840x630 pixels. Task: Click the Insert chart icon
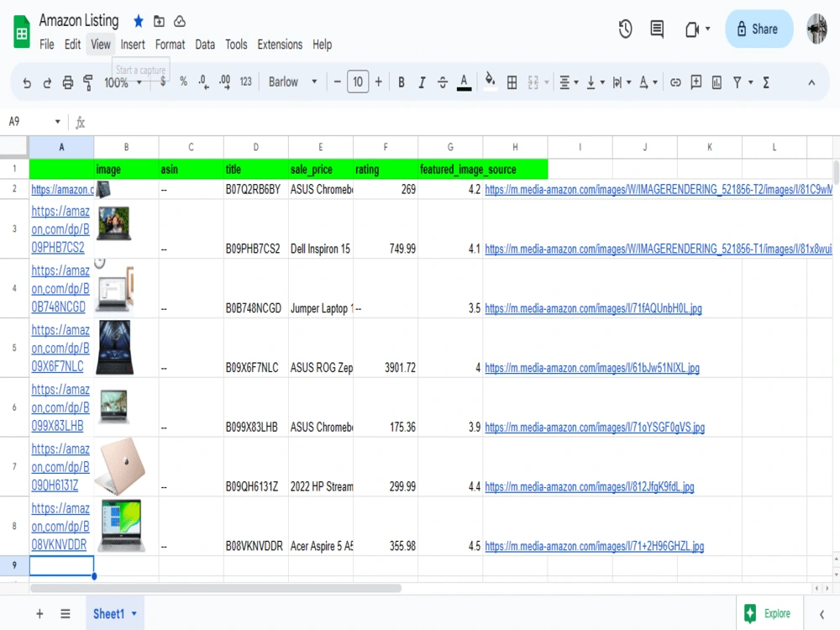point(717,82)
